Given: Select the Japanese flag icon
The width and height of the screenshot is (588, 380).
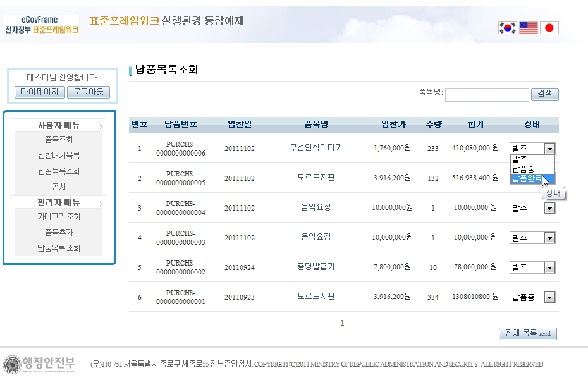Looking at the screenshot, I should (x=549, y=28).
